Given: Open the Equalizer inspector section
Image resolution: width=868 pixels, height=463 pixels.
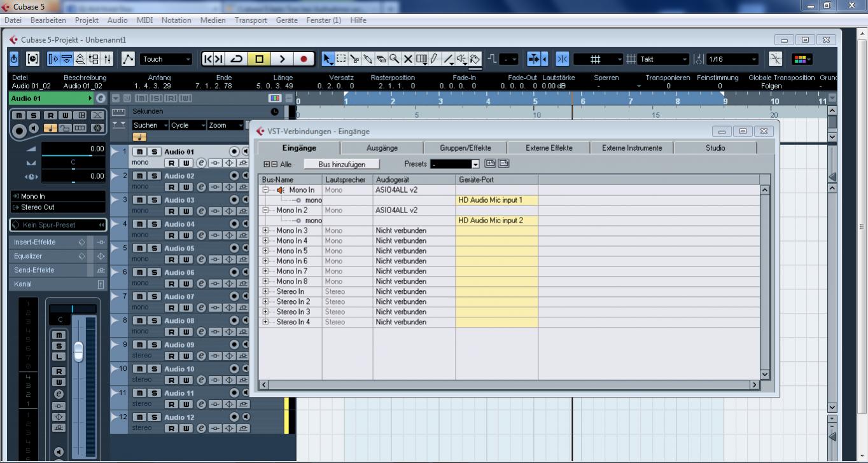Looking at the screenshot, I should coord(59,256).
